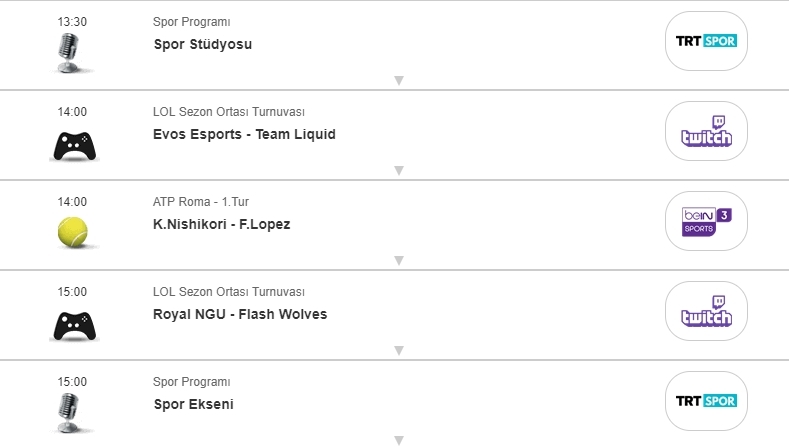Expand details under Royal NGU - Flash Wolves
This screenshot has width=789, height=448.
point(398,351)
